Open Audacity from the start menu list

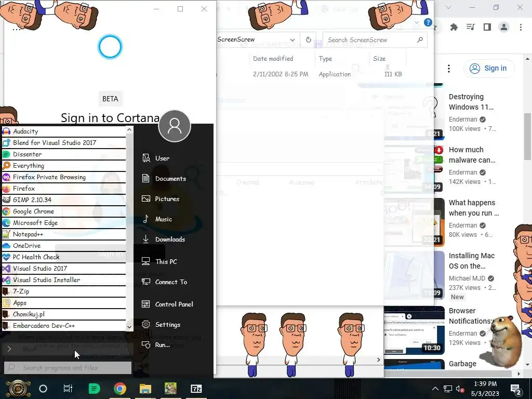[x=64, y=131]
